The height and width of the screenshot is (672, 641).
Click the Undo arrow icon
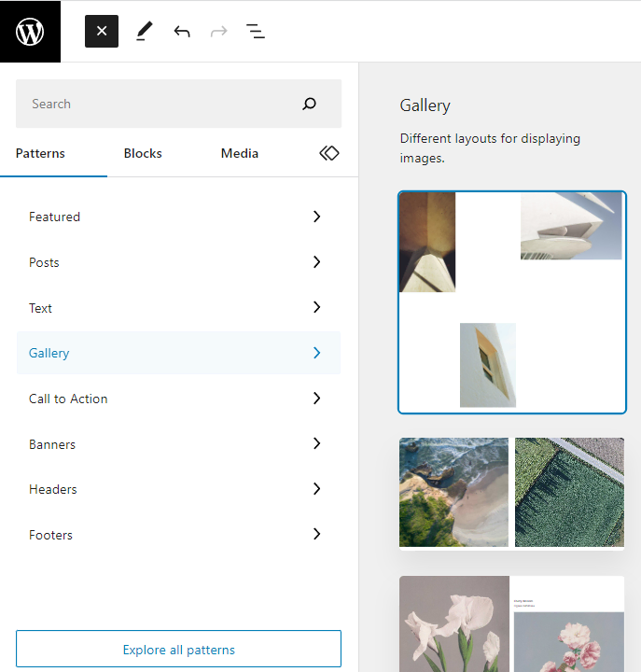coord(182,32)
